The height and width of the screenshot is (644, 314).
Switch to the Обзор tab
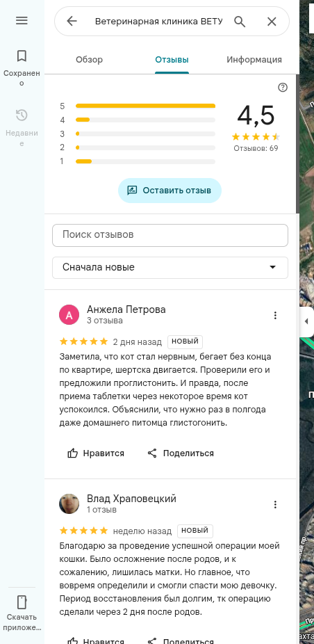tap(89, 60)
